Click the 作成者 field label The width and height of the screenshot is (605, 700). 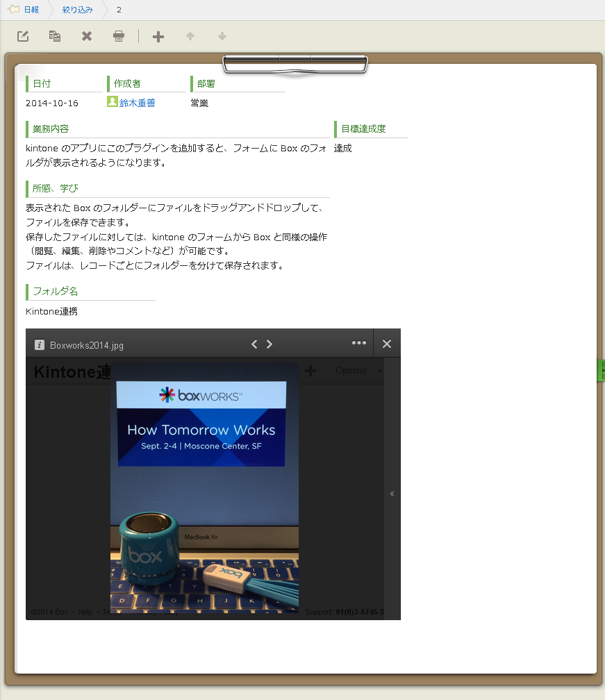[127, 84]
